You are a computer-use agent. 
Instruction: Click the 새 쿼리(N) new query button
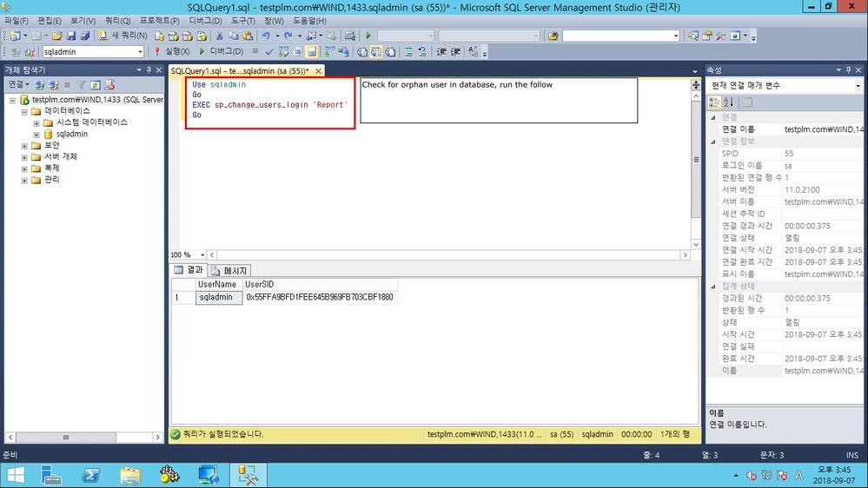tap(123, 36)
